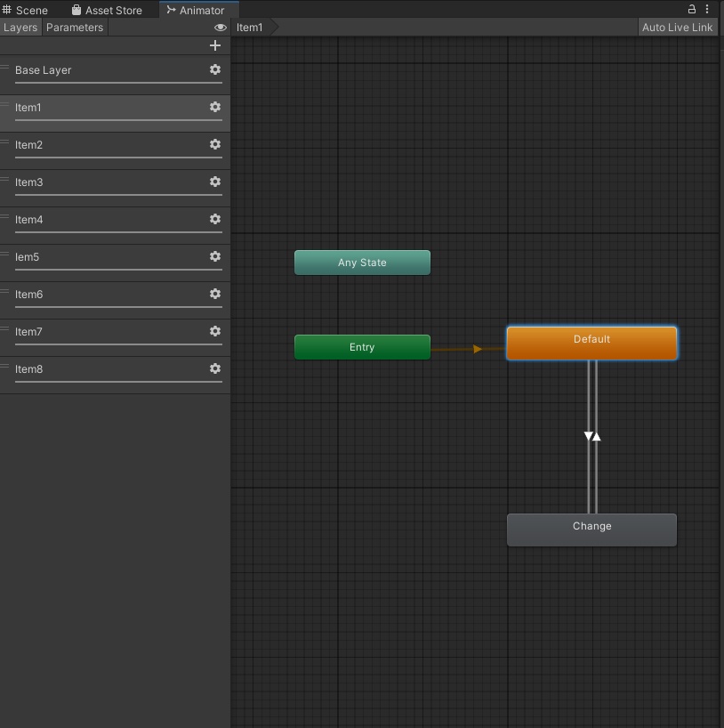Switch to Layers sub-tab

tap(20, 28)
